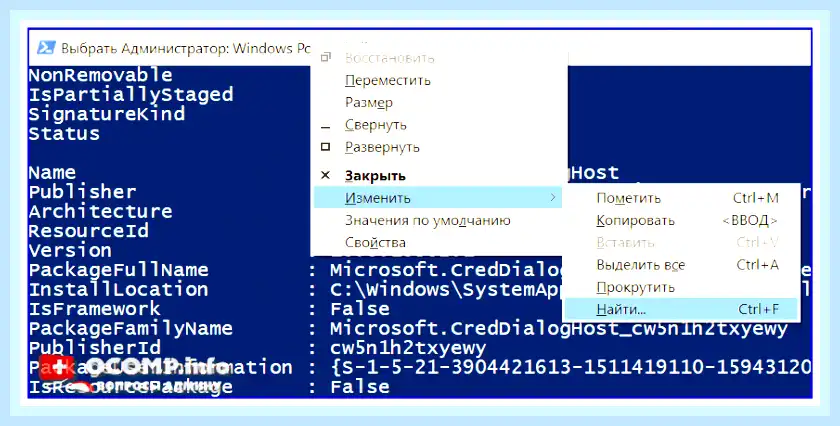Select Восстановить from the system menu
840x426 pixels.
pos(389,58)
